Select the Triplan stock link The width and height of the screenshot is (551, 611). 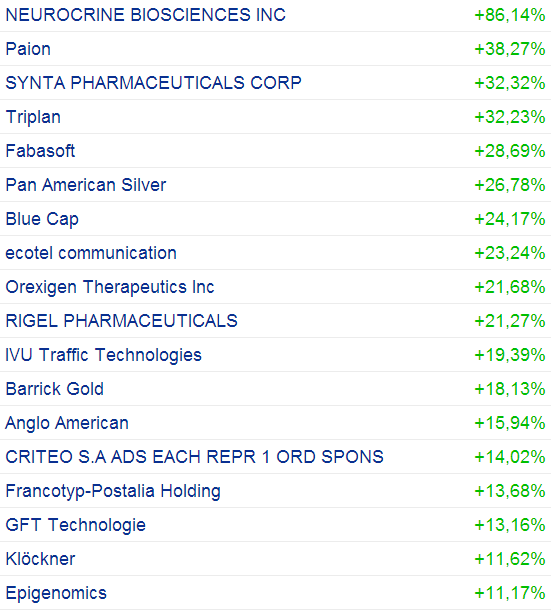[x=33, y=117]
